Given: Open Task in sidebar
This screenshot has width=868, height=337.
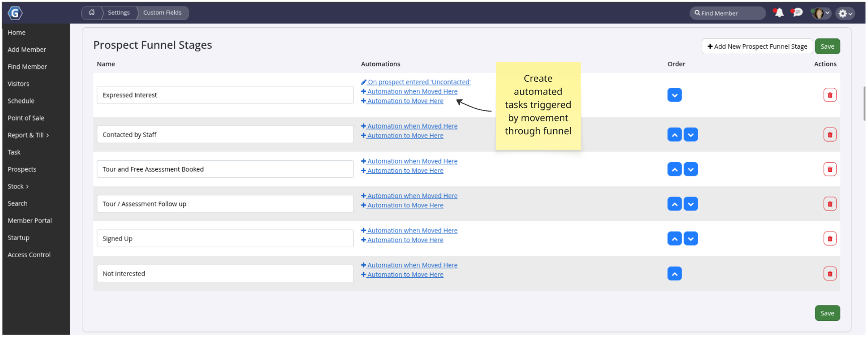Looking at the screenshot, I should 14,152.
